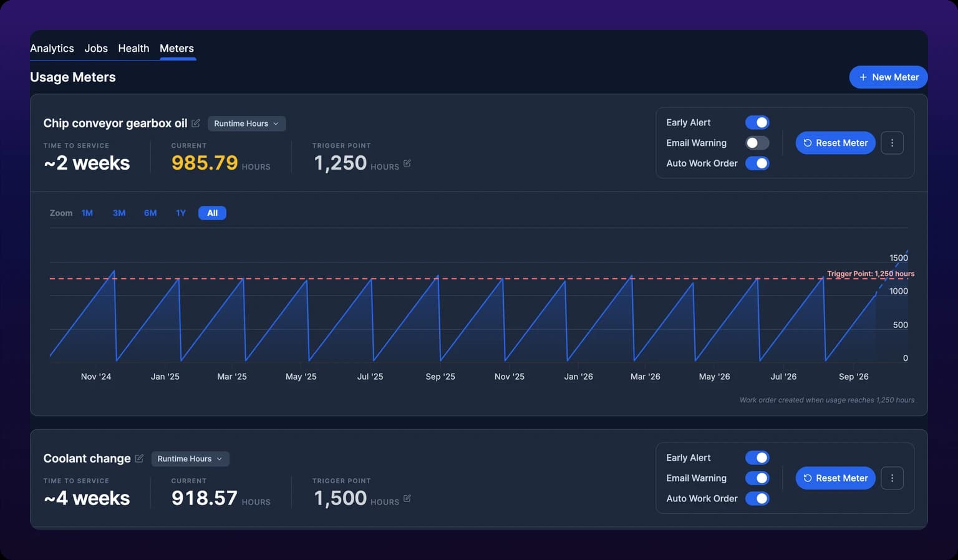Image resolution: width=958 pixels, height=560 pixels.
Task: Click the 918.57 current hours value
Action: [205, 498]
